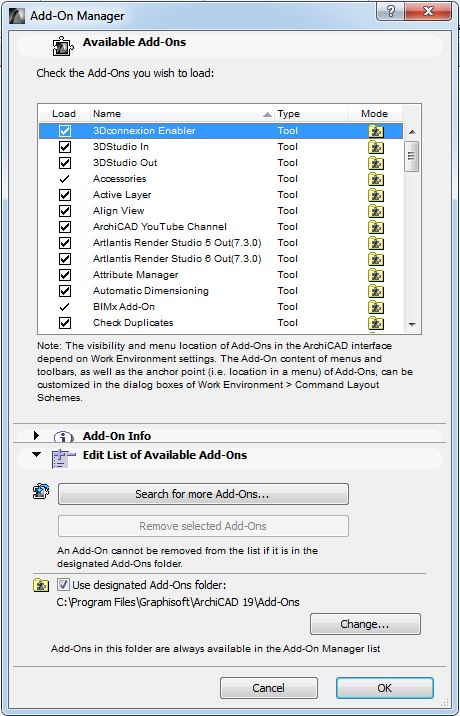Click the Mode icon for Align View

point(376,211)
